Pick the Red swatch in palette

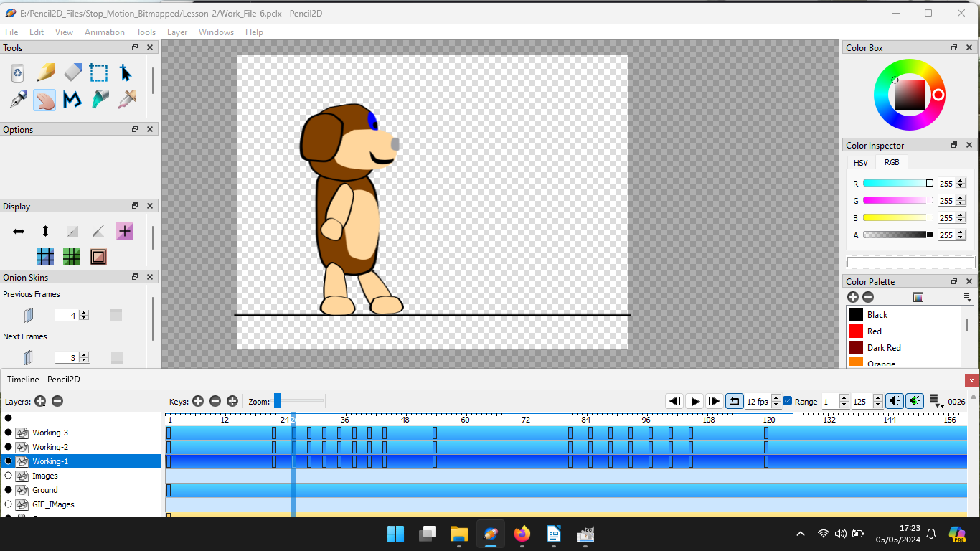click(x=856, y=331)
